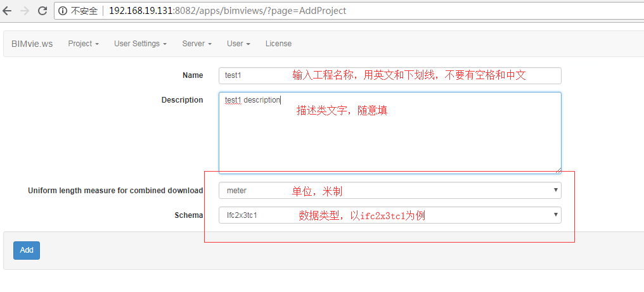The image size is (644, 292).
Task: Open the Server dropdown menu
Action: (x=196, y=44)
